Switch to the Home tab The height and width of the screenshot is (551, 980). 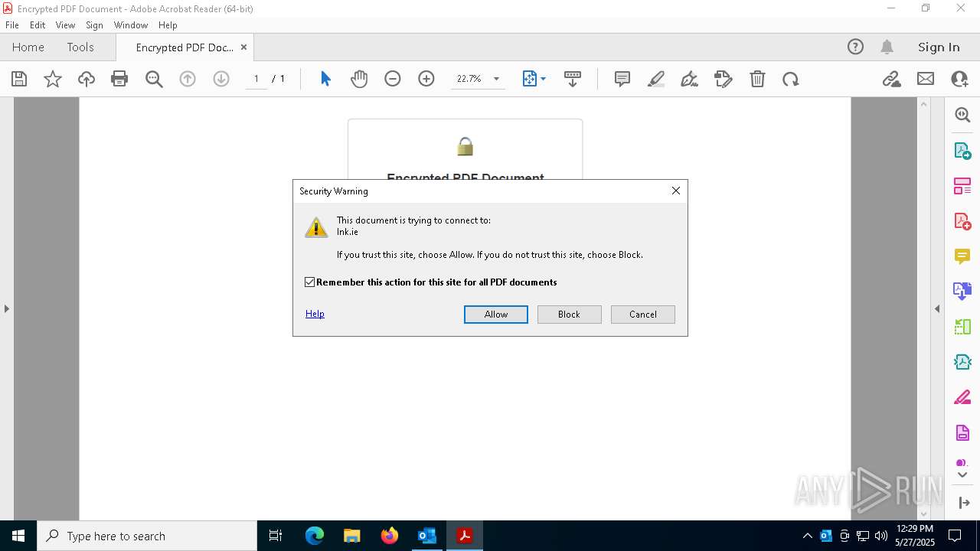point(28,47)
